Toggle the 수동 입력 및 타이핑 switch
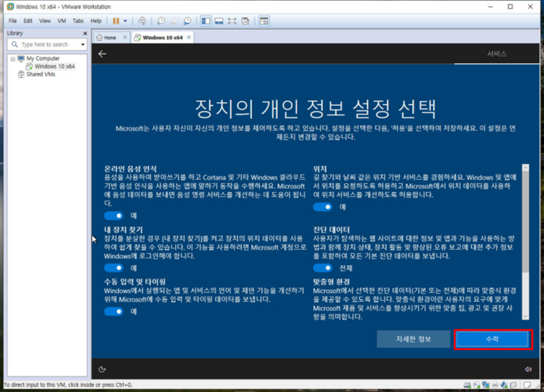This screenshot has height=392, width=544. (114, 312)
